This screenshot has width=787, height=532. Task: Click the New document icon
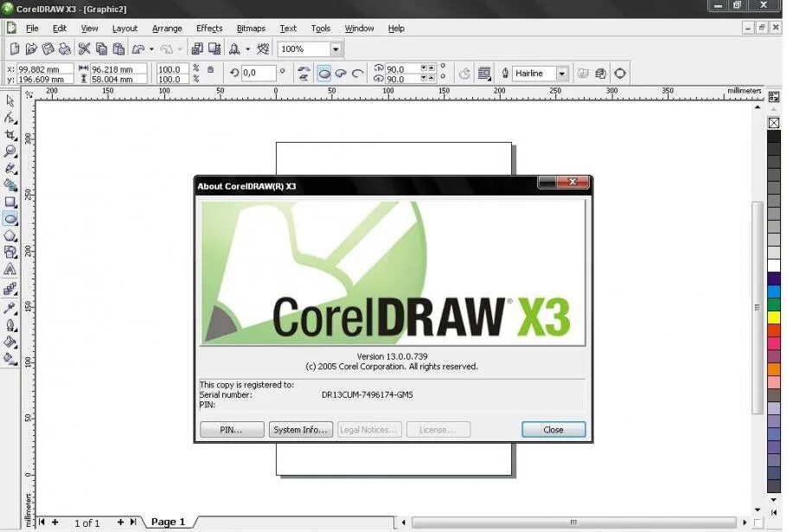click(15, 48)
